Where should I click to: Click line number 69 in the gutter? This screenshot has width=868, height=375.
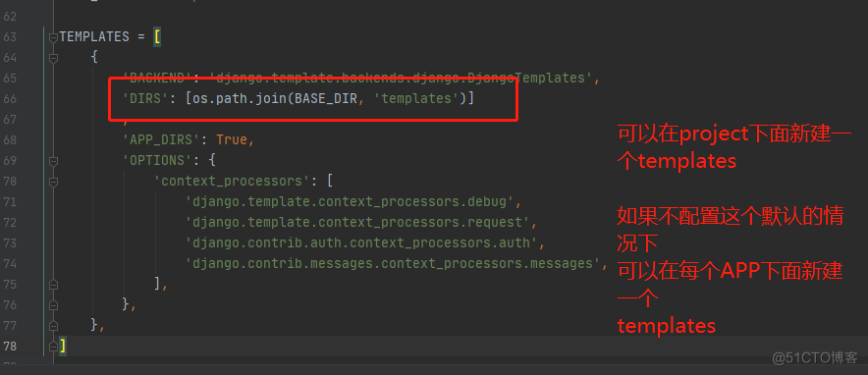(10, 161)
